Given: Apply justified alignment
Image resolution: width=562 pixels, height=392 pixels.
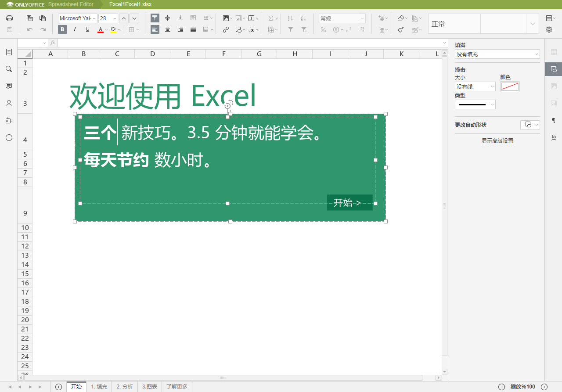Looking at the screenshot, I should [193, 29].
